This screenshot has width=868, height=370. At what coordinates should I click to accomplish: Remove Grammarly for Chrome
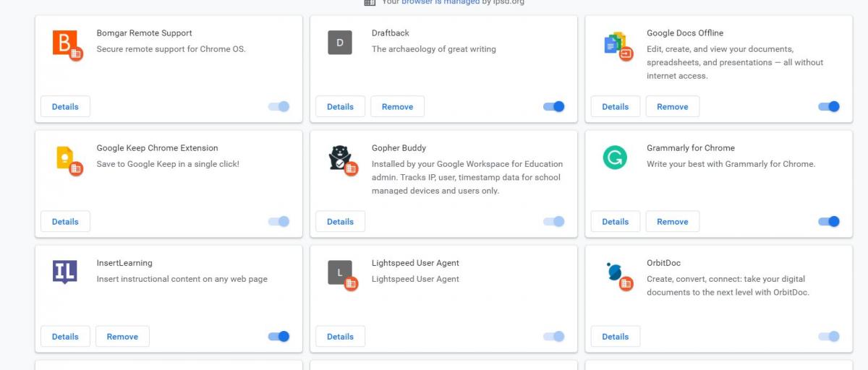(673, 221)
